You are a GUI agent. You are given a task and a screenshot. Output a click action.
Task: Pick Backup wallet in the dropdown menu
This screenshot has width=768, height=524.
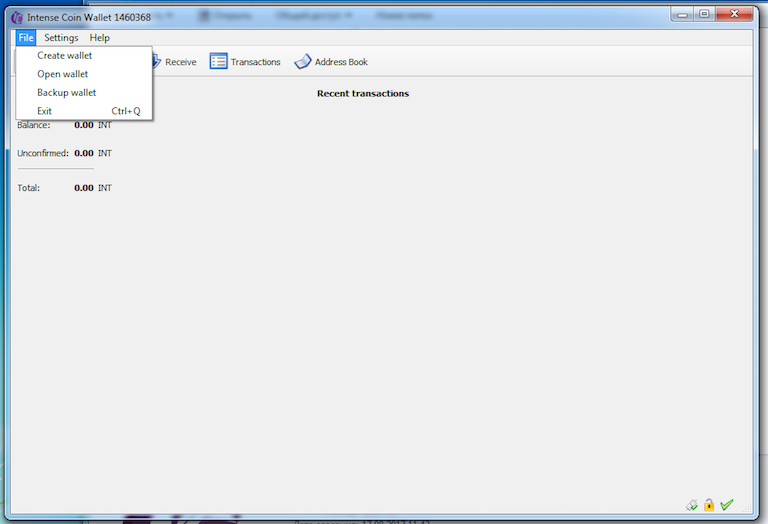click(x=84, y=93)
